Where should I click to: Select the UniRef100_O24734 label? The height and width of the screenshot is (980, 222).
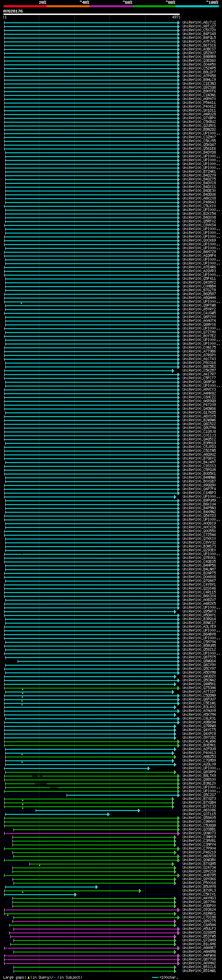[199, 867]
